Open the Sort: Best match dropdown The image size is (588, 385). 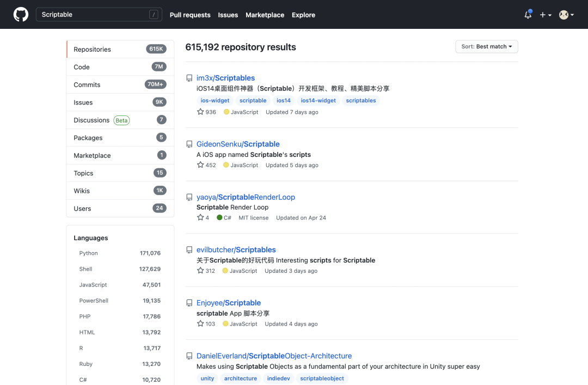[486, 47]
